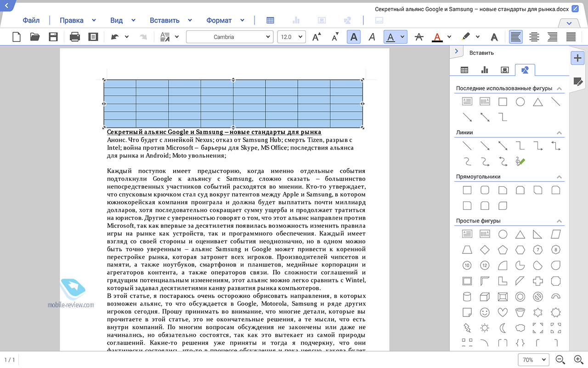
Task: Zoom in with plus magnifier
Action: coord(579,360)
